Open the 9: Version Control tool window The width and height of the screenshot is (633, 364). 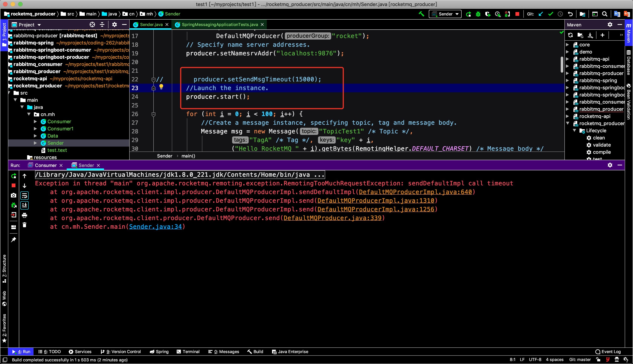pos(121,352)
